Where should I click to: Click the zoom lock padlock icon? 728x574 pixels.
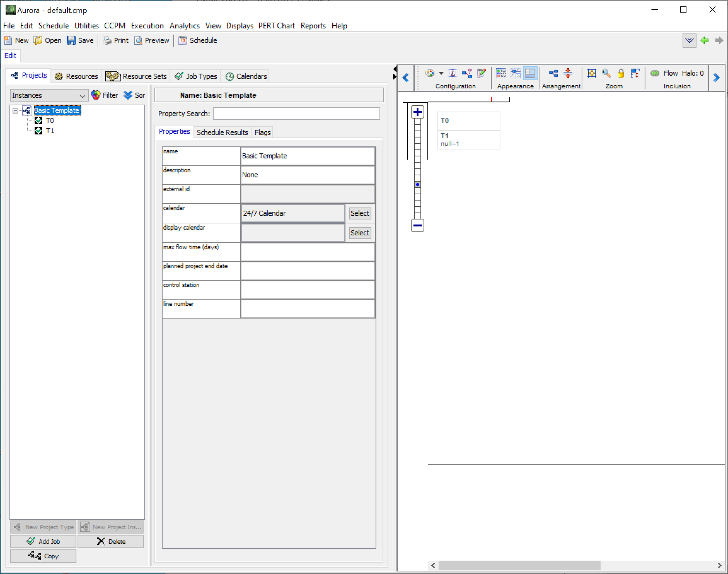pos(621,73)
